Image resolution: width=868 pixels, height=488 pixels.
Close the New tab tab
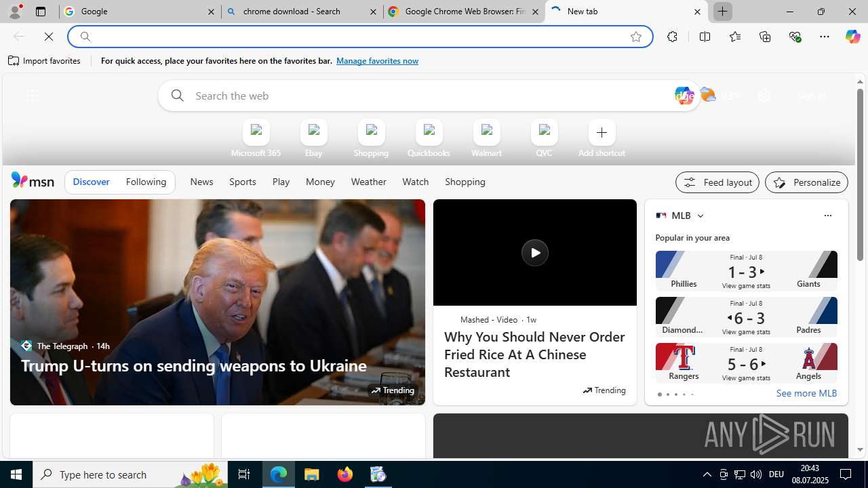click(x=697, y=12)
